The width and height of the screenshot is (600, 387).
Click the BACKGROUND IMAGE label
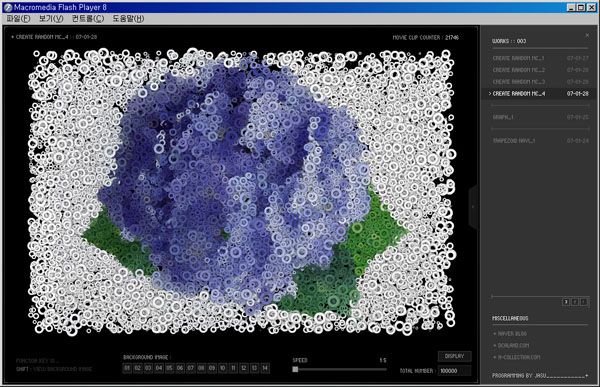click(146, 357)
